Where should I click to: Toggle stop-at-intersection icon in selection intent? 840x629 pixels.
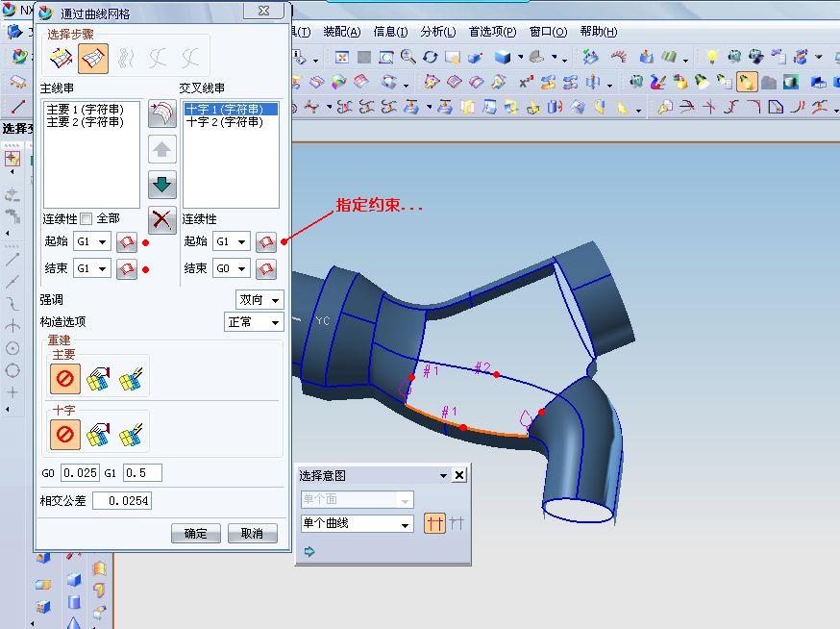click(x=434, y=523)
